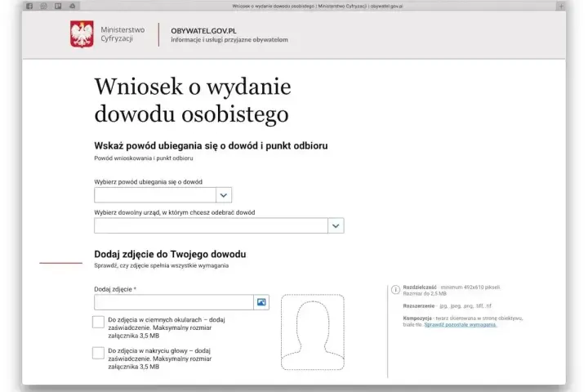The height and width of the screenshot is (392, 588).
Task: Open a new tab with plus button
Action: pos(560,6)
